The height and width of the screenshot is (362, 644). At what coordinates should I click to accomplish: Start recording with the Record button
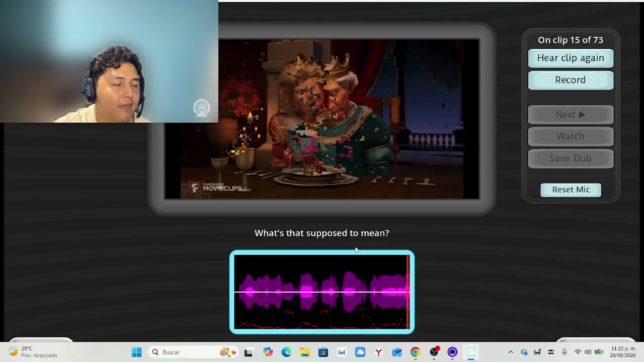pyautogui.click(x=571, y=80)
